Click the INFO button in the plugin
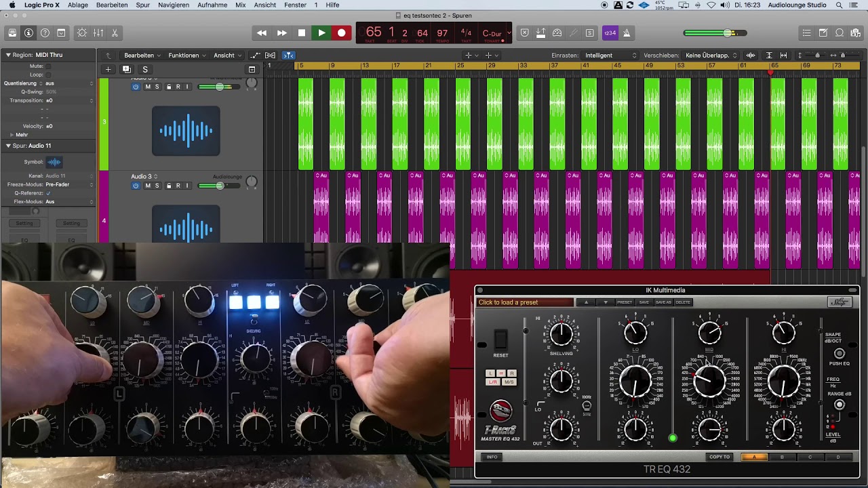Image resolution: width=868 pixels, height=488 pixels. (x=492, y=457)
